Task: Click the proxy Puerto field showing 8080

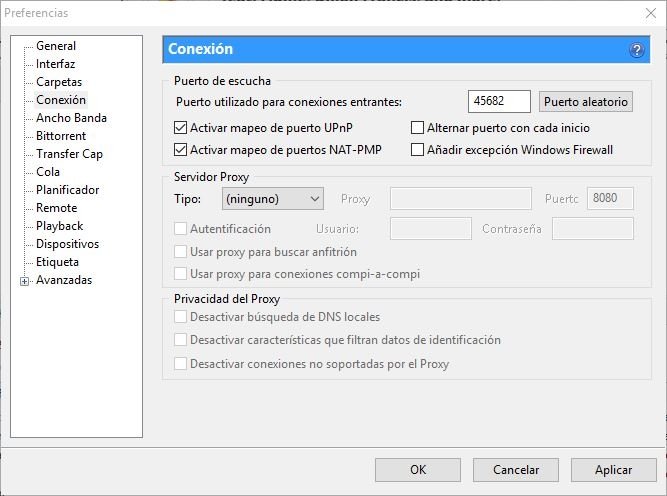Action: point(610,198)
